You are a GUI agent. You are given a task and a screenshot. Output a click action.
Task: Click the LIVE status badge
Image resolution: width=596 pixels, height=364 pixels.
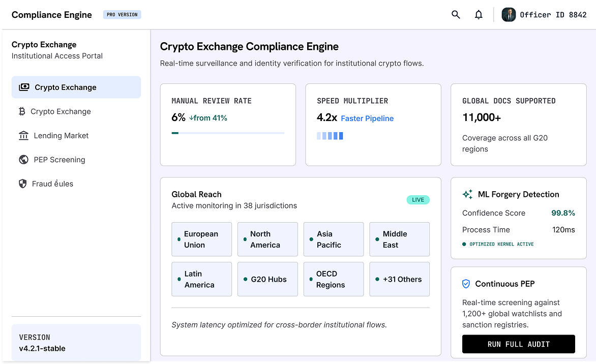418,200
